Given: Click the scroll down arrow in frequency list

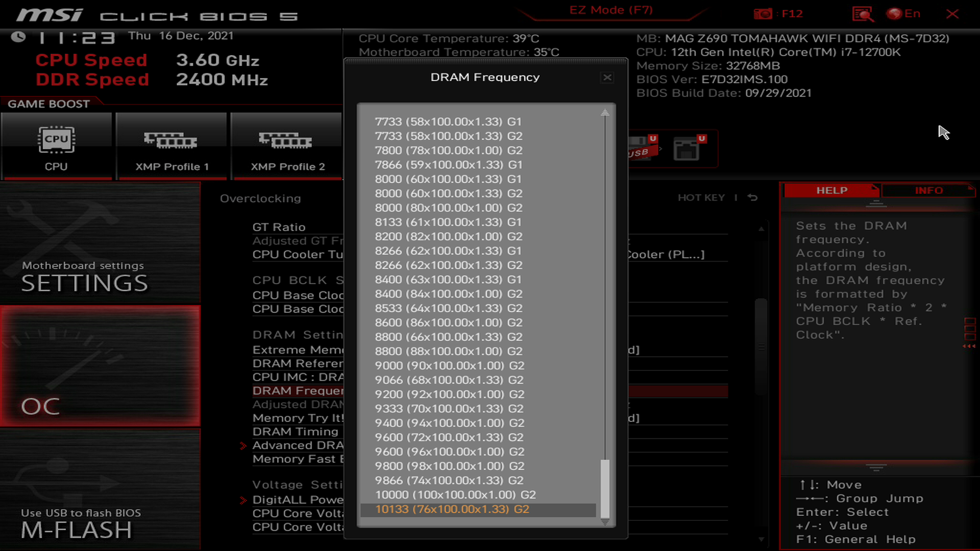Looking at the screenshot, I should coord(605,522).
